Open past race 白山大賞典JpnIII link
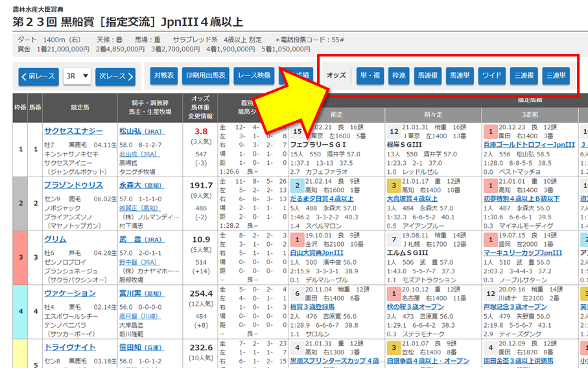 pos(317,252)
